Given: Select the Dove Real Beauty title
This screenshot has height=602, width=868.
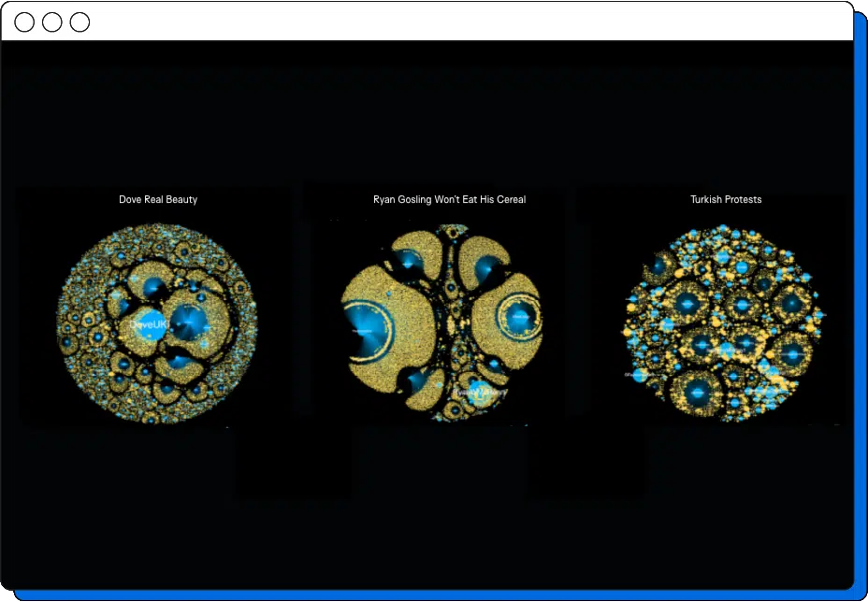Looking at the screenshot, I should click(158, 199).
